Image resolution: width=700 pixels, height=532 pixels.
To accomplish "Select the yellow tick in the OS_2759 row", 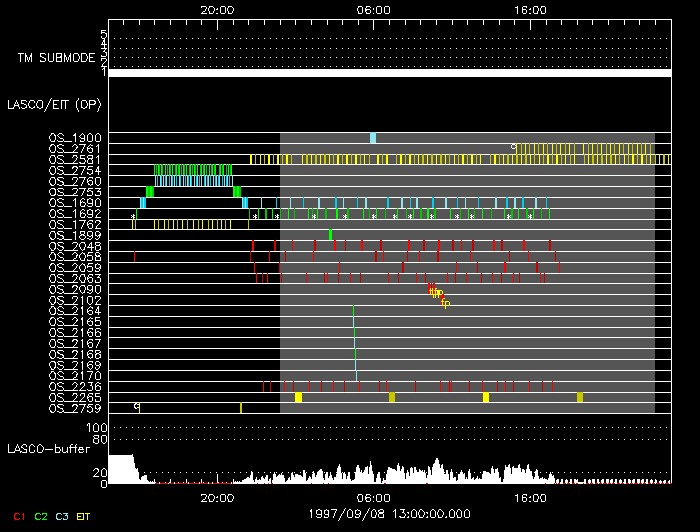I will coord(241,408).
